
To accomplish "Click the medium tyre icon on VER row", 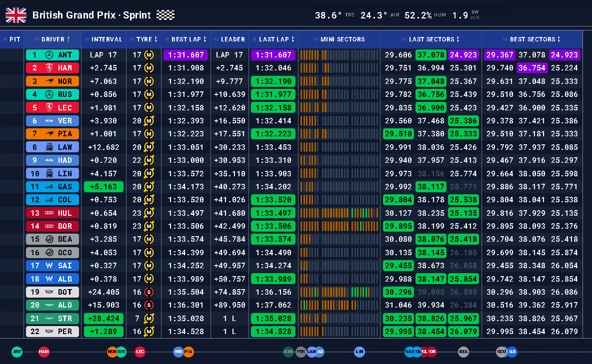I will 149,121.
